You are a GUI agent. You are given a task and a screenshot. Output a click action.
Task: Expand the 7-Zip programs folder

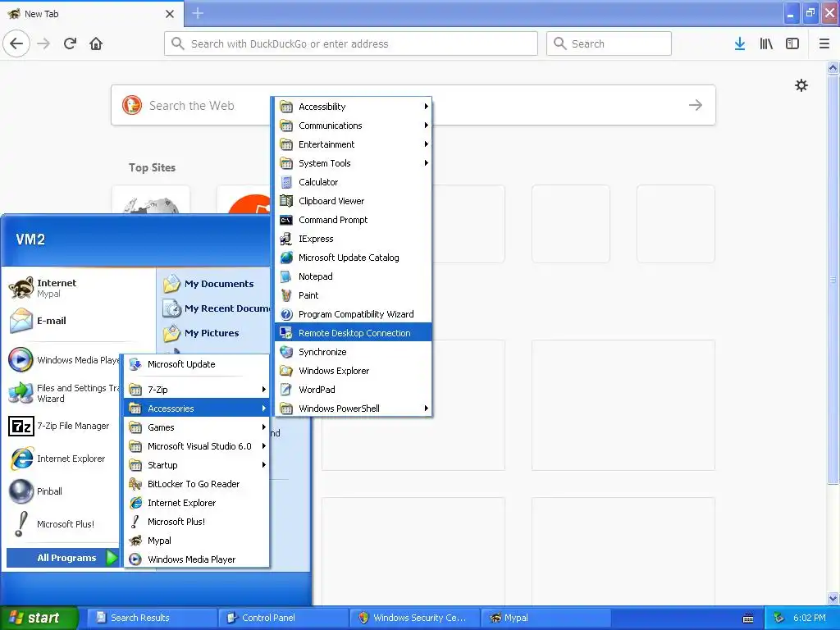click(x=197, y=390)
